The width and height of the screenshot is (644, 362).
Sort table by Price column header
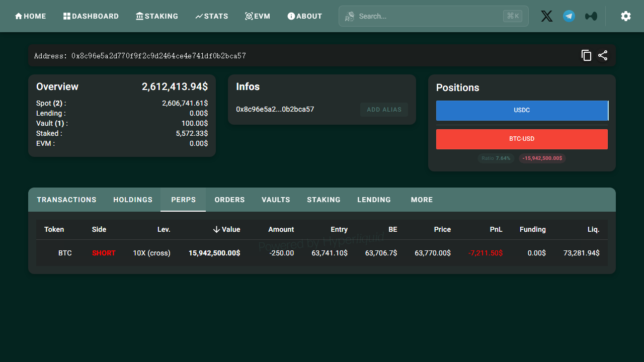tap(442, 229)
